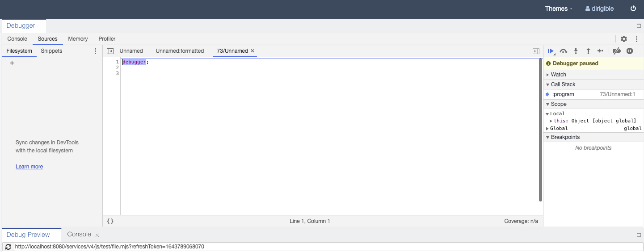Open the Memory tab

point(78,39)
